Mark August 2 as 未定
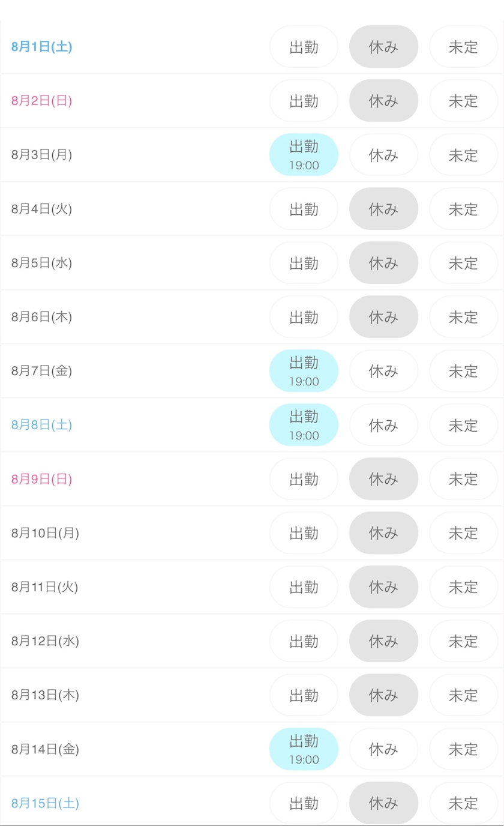The height and width of the screenshot is (826, 504). (x=463, y=101)
